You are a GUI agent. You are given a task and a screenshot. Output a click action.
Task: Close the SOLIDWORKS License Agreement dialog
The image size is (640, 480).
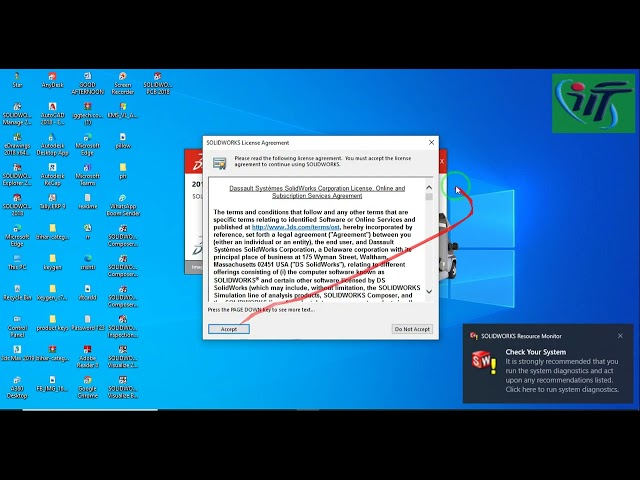[x=431, y=142]
